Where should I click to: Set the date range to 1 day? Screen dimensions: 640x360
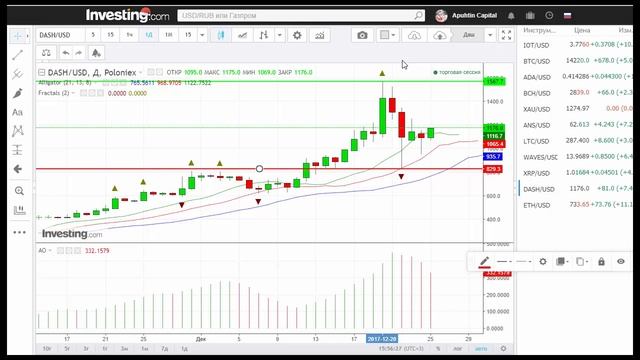pos(184,349)
